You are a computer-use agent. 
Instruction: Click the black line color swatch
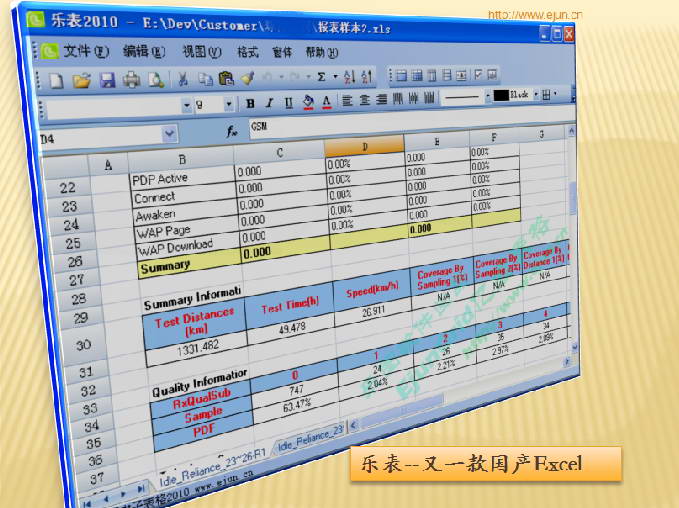tap(501, 95)
